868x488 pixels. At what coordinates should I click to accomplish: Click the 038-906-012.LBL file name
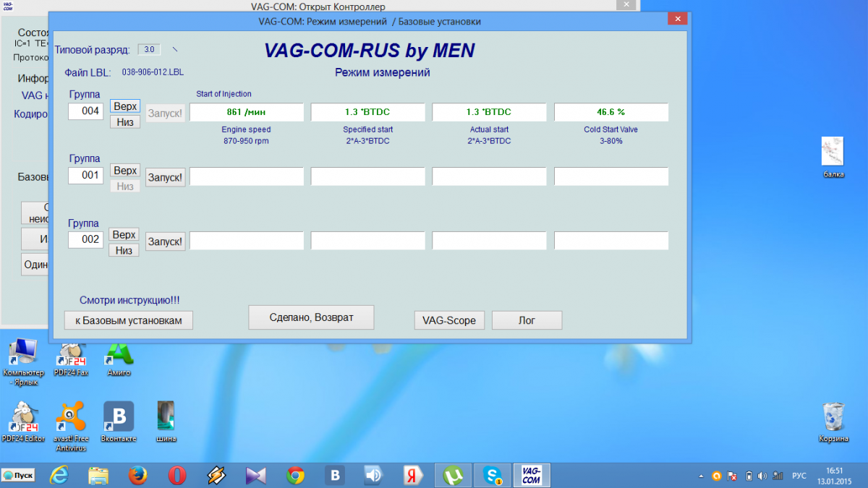click(x=153, y=72)
